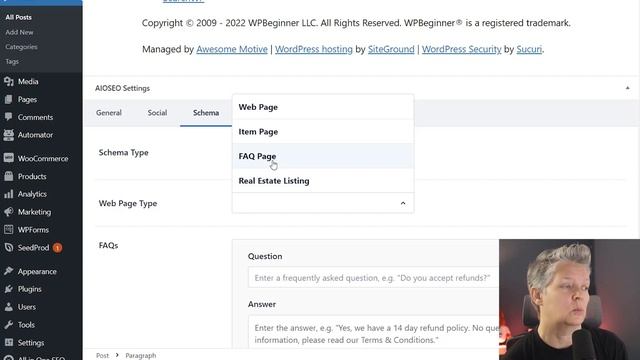Follow the Awesome Motive link
Screen dimensions: 640x360
(232, 49)
